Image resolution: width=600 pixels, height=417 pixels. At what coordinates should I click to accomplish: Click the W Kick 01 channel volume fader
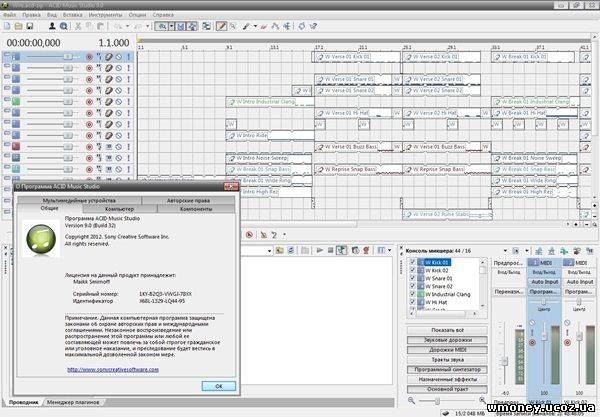(x=545, y=336)
